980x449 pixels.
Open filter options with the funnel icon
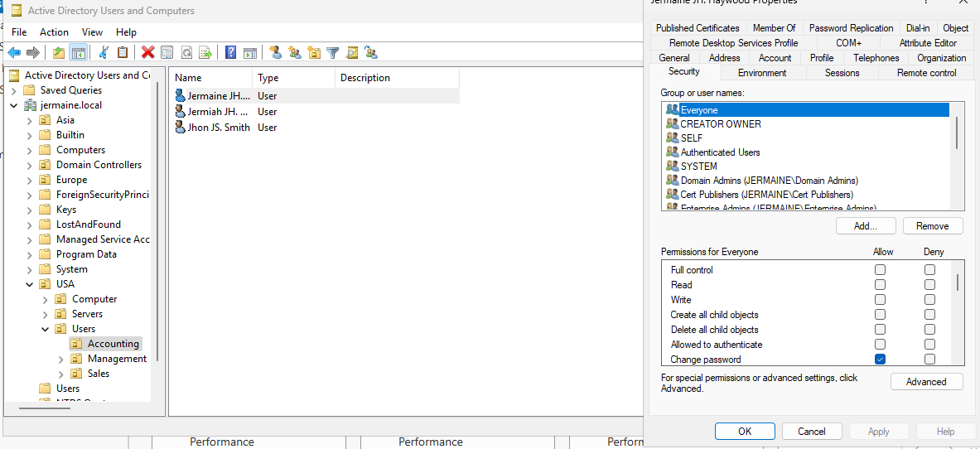333,52
